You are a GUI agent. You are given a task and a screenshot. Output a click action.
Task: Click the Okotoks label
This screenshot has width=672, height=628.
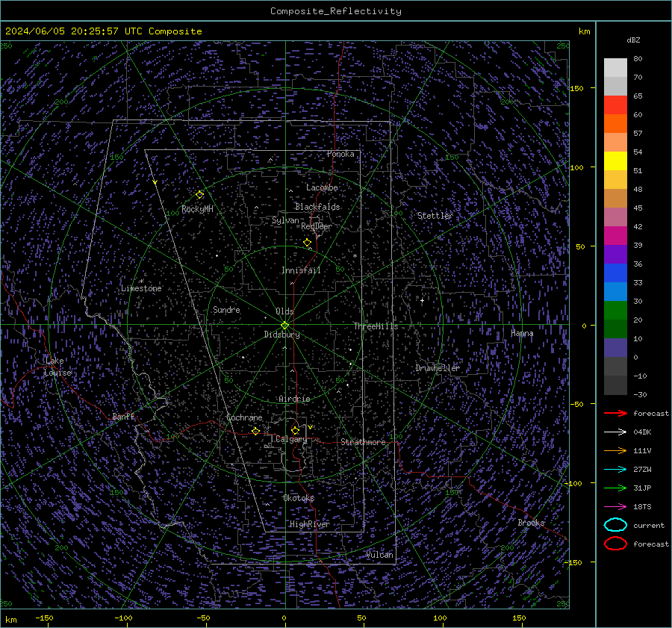pos(299,498)
